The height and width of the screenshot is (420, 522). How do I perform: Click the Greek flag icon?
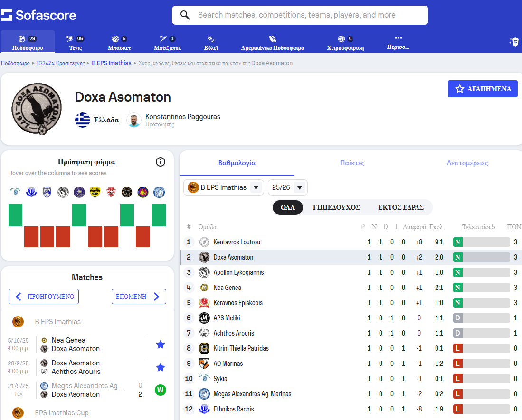pyautogui.click(x=83, y=120)
